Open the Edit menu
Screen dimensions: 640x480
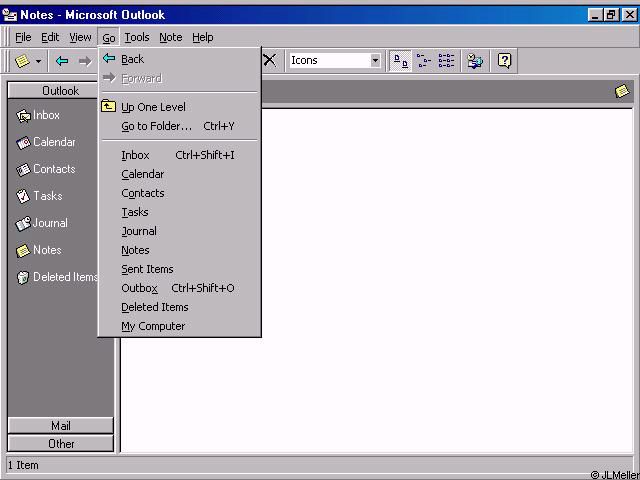click(x=50, y=38)
